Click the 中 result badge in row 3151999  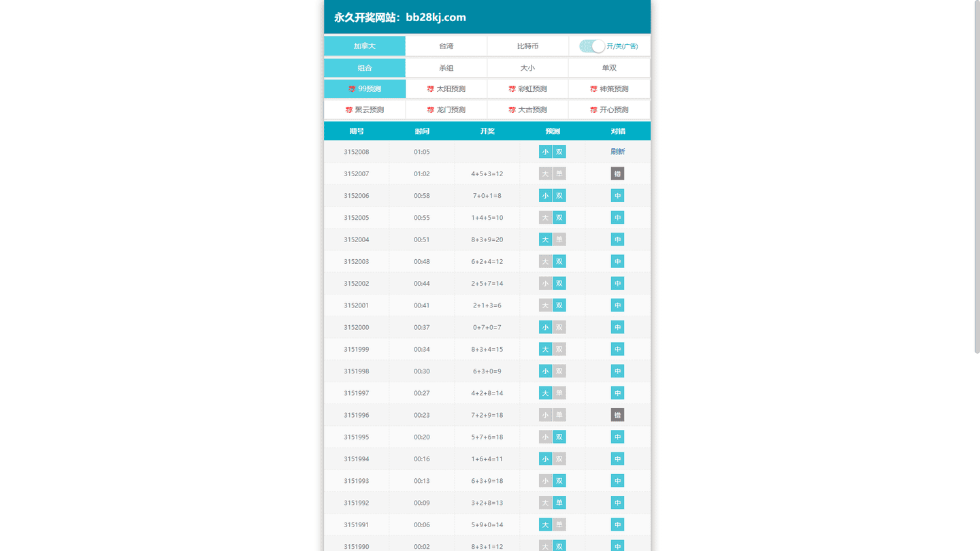click(x=618, y=349)
